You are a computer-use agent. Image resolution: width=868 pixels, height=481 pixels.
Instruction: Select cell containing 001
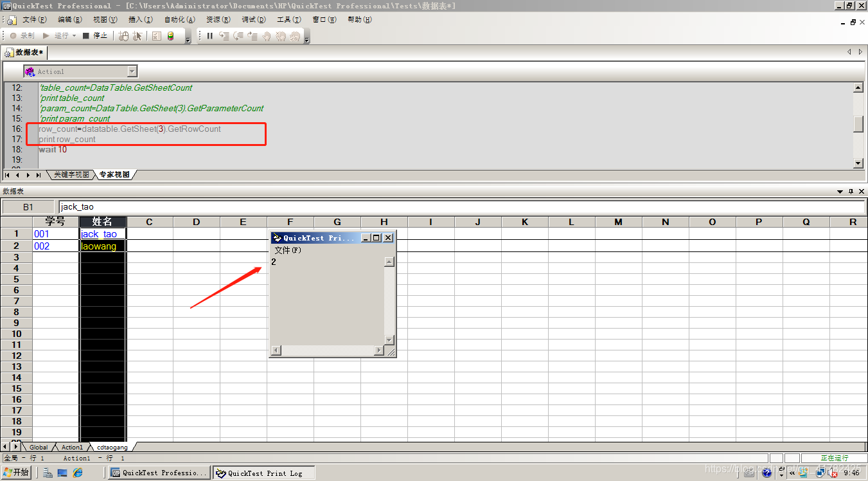click(x=56, y=234)
